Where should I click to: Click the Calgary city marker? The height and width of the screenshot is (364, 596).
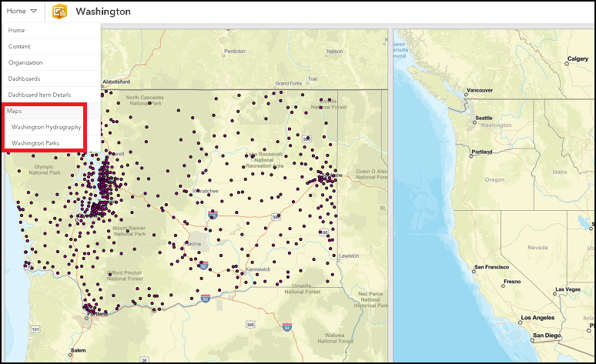click(x=567, y=63)
